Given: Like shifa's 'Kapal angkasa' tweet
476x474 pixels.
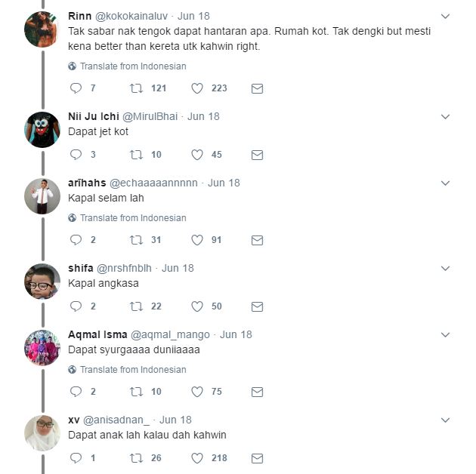Looking at the screenshot, I should pos(197,306).
